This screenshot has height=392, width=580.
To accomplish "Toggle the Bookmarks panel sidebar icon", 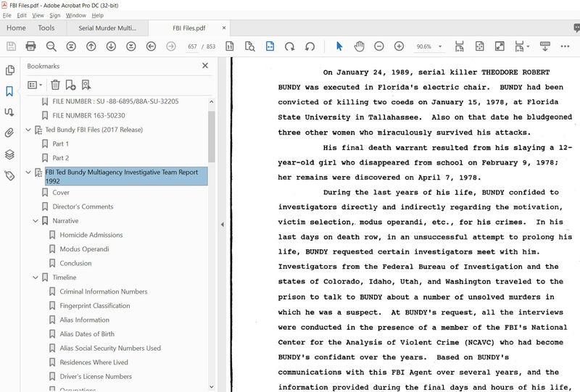I will (x=10, y=91).
